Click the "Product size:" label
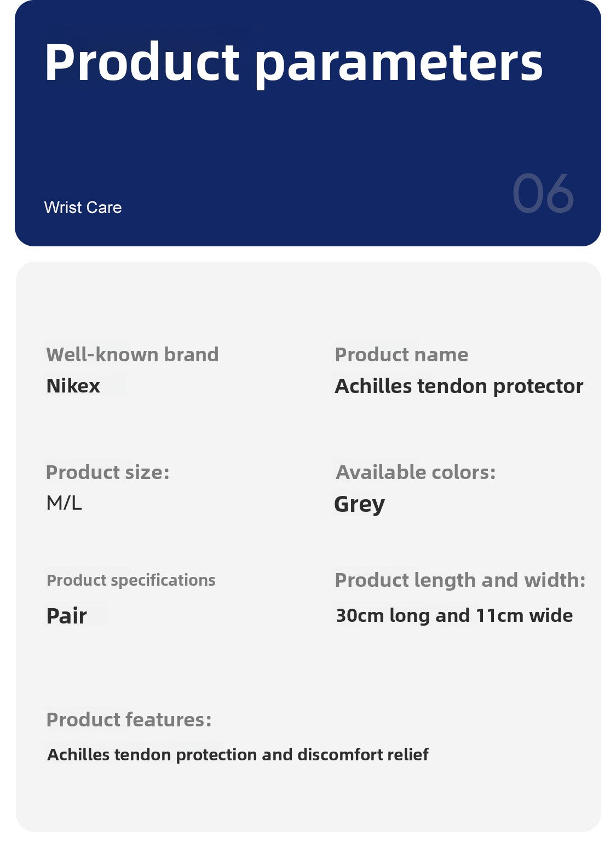Image resolution: width=616 pixels, height=843 pixels. (x=108, y=472)
